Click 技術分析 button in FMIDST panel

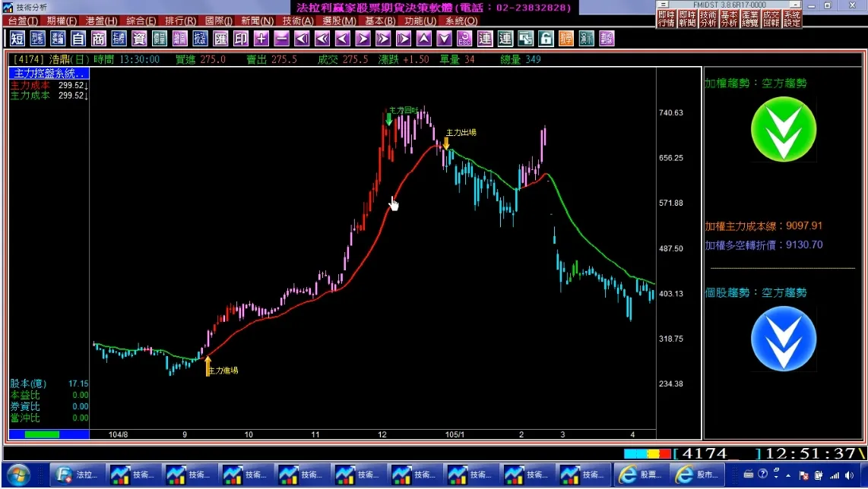[x=708, y=19]
